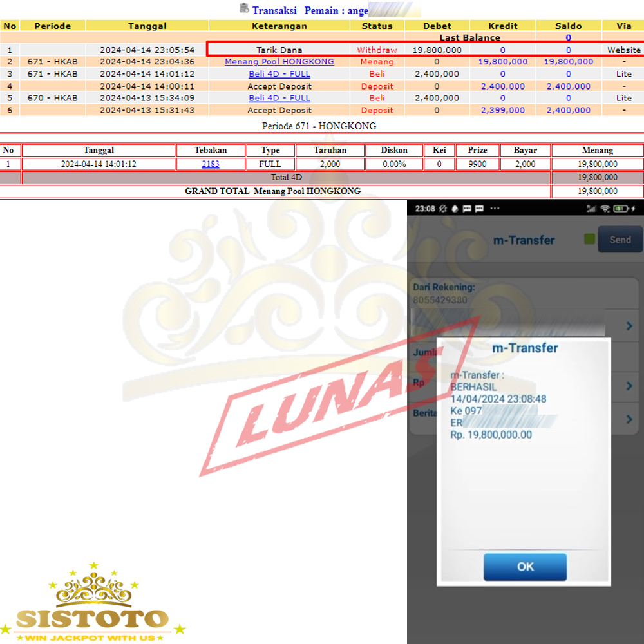644x644 pixels.
Task: Expand the destination account row chevron
Action: (x=629, y=327)
